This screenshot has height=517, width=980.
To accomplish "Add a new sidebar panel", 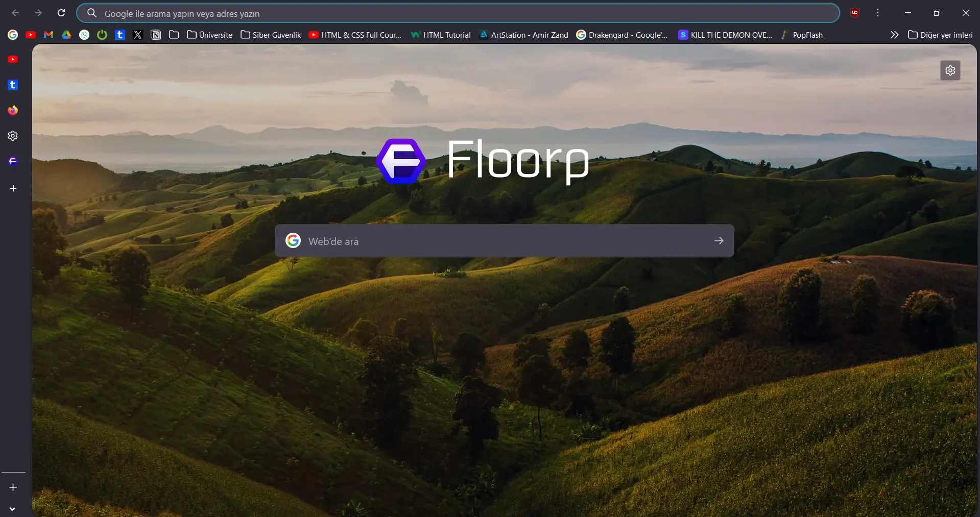I will [13, 188].
